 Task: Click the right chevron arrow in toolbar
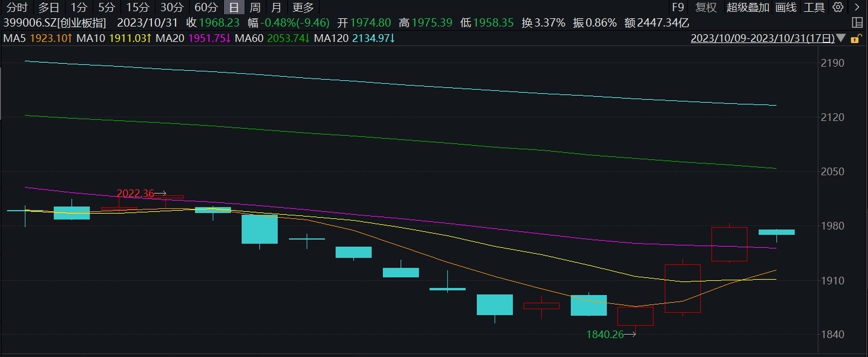click(857, 8)
